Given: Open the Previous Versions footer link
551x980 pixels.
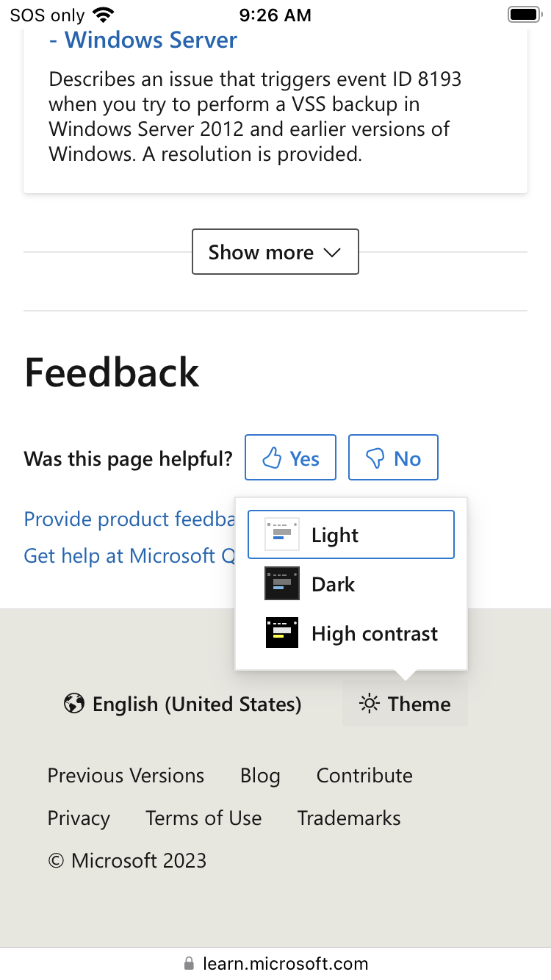Looking at the screenshot, I should tap(126, 776).
